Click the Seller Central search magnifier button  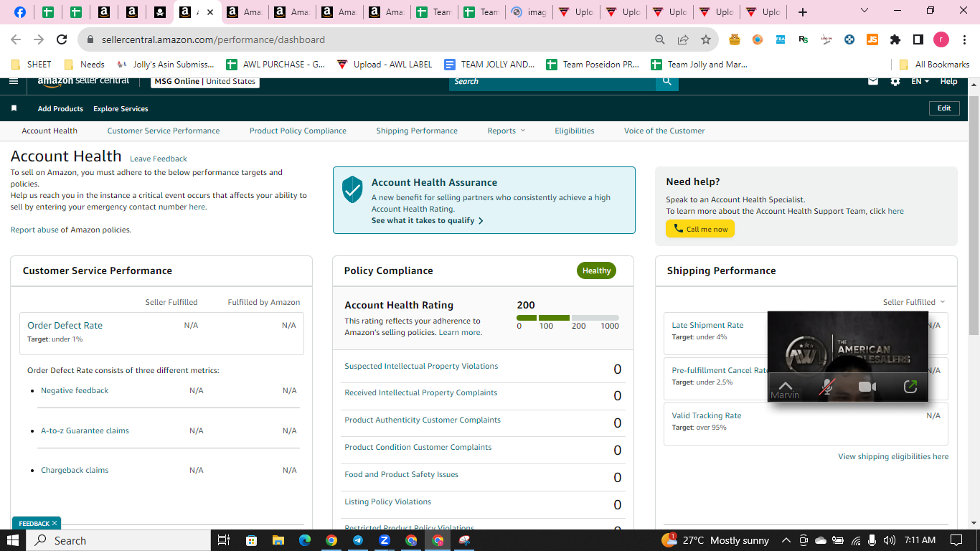point(666,82)
